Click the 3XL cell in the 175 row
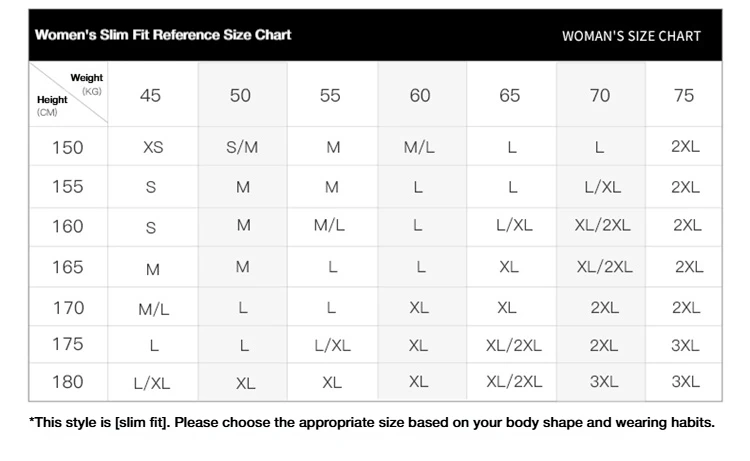This screenshot has height=461, width=750. pyautogui.click(x=685, y=345)
